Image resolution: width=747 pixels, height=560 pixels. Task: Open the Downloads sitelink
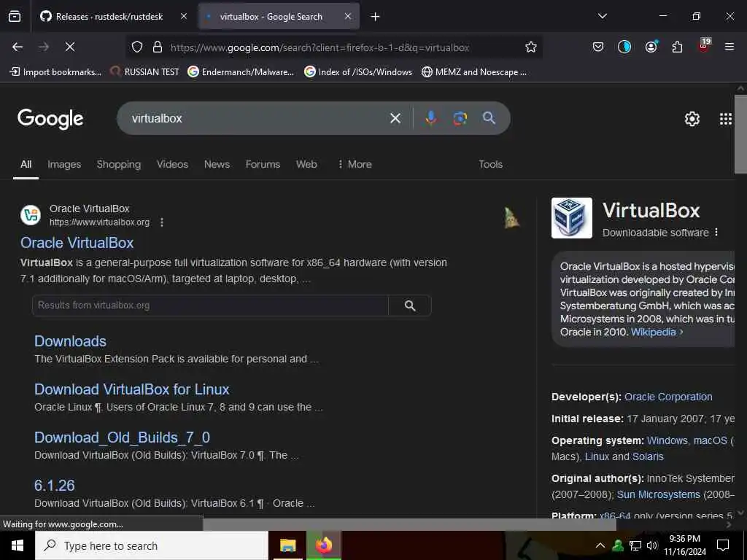[x=70, y=341]
